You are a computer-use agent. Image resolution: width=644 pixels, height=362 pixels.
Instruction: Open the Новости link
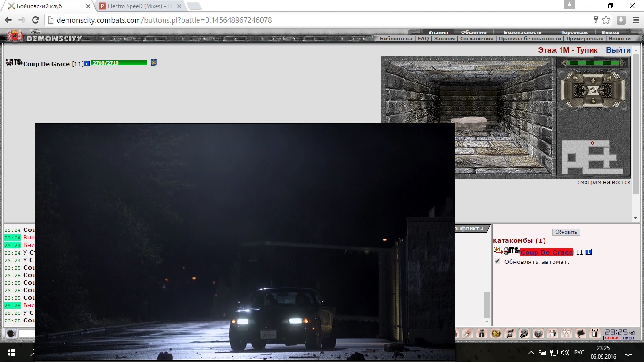619,39
